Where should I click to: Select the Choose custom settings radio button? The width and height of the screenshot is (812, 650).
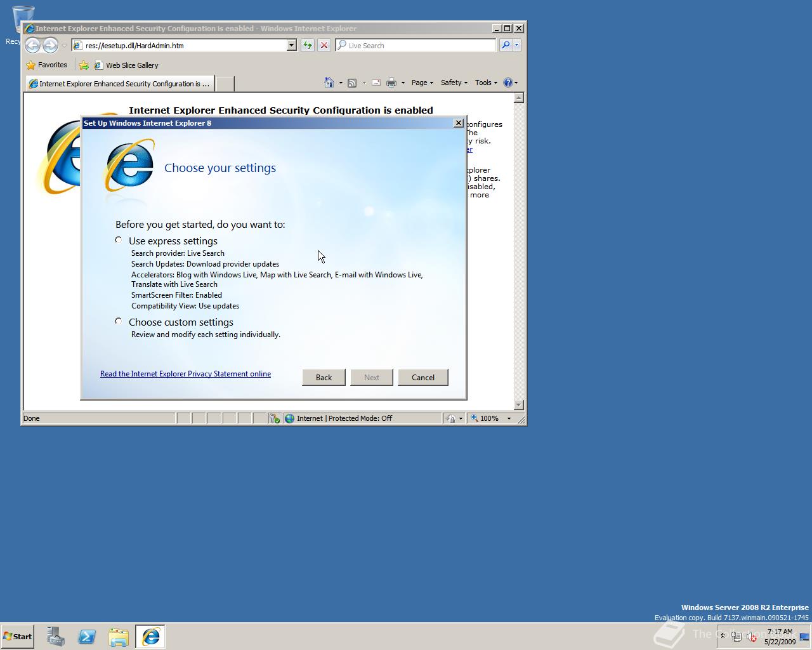(x=119, y=321)
